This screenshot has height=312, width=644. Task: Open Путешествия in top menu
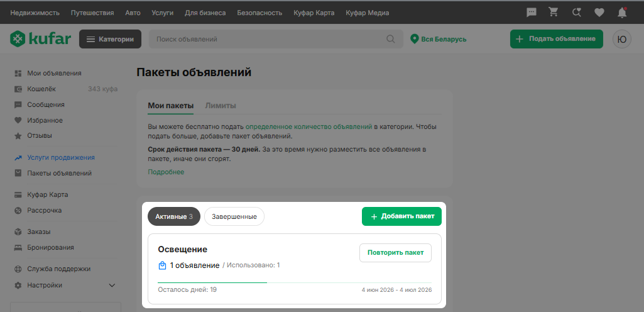92,13
